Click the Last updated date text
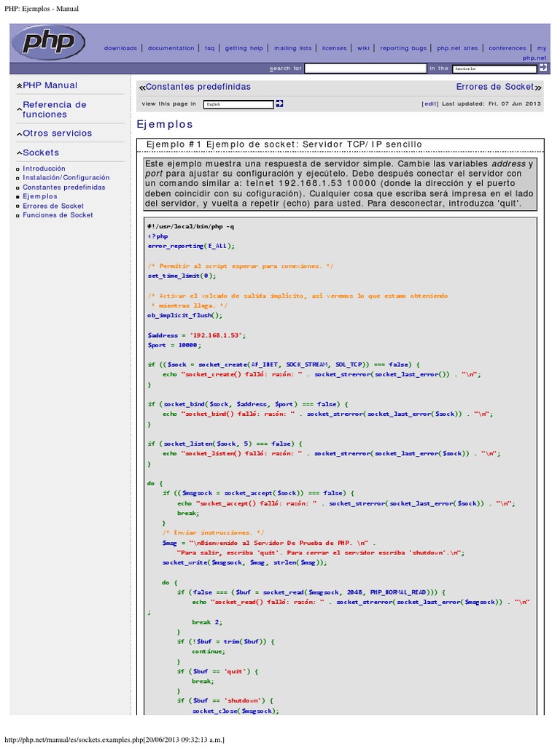This screenshot has height=747, width=560. tap(491, 104)
